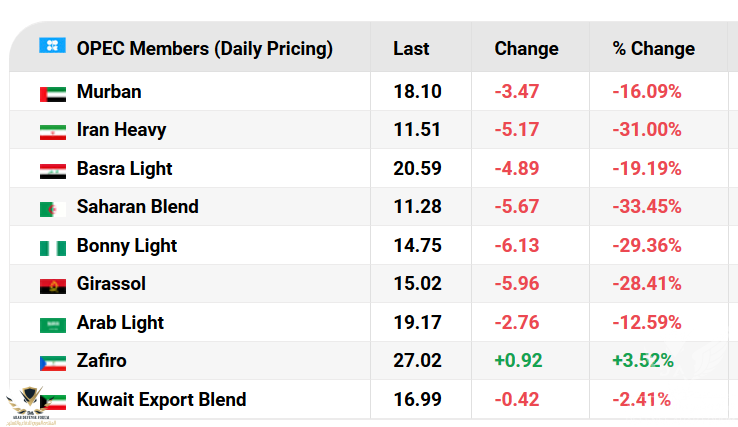
Task: Select the Kuwait Export Blend link
Action: pos(161,400)
